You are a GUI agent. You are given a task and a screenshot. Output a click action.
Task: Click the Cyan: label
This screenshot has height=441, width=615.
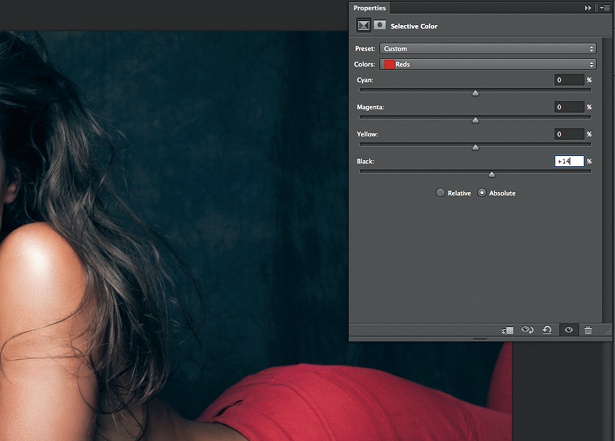365,80
